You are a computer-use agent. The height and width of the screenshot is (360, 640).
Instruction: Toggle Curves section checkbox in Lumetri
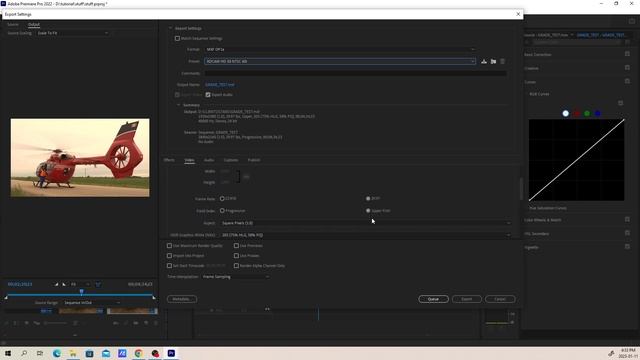627,82
